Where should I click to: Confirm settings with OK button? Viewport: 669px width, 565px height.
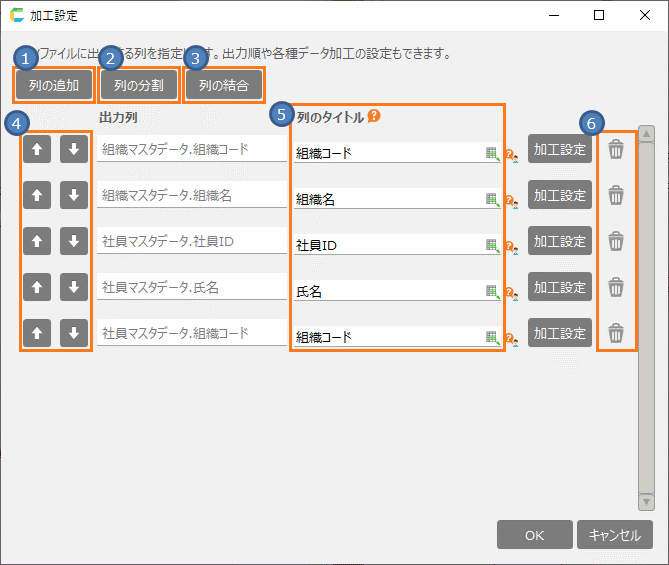tap(534, 535)
